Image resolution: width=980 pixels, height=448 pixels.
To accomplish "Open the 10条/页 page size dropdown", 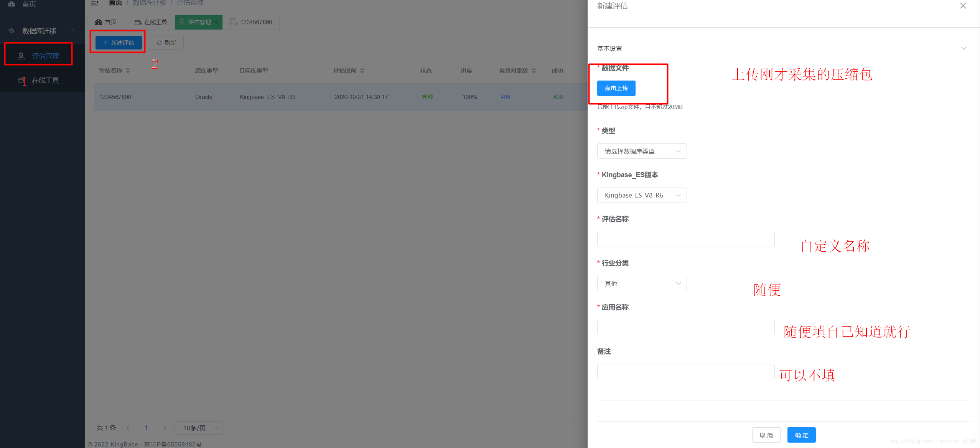I will point(198,428).
